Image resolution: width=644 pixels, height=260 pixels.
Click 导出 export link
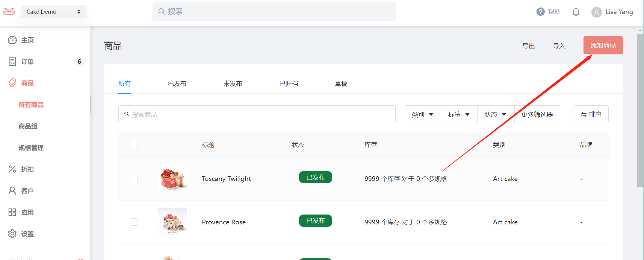pos(529,46)
